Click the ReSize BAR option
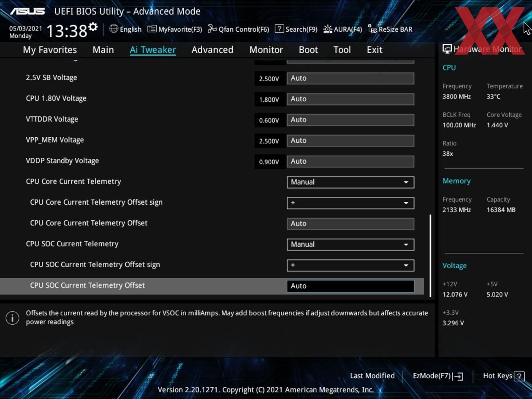 point(390,29)
